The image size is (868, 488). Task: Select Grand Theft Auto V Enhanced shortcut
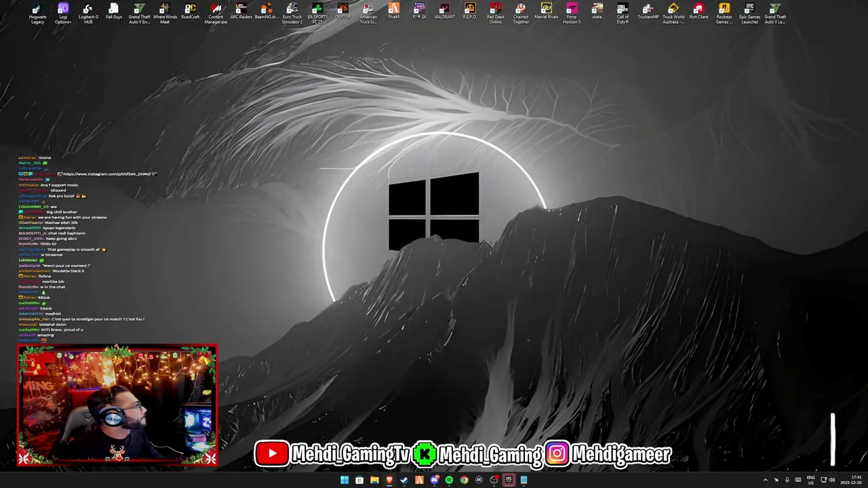pyautogui.click(x=139, y=14)
